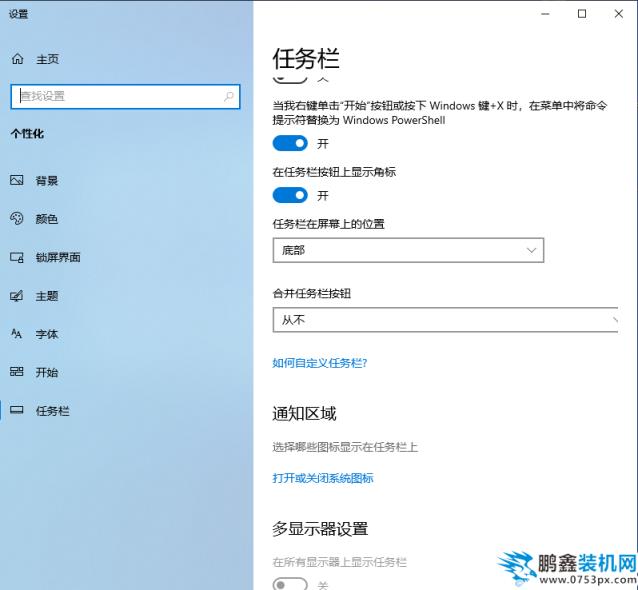Toggle 在所有显示器上显示任务栏 switch

(290, 584)
